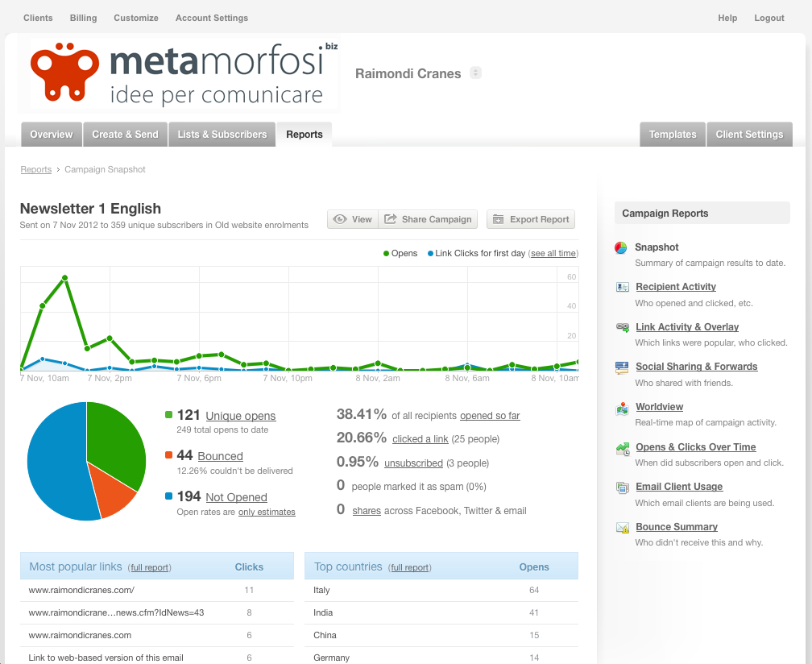
Task: Click the Opens & Clicks Over Time icon
Action: (623, 449)
